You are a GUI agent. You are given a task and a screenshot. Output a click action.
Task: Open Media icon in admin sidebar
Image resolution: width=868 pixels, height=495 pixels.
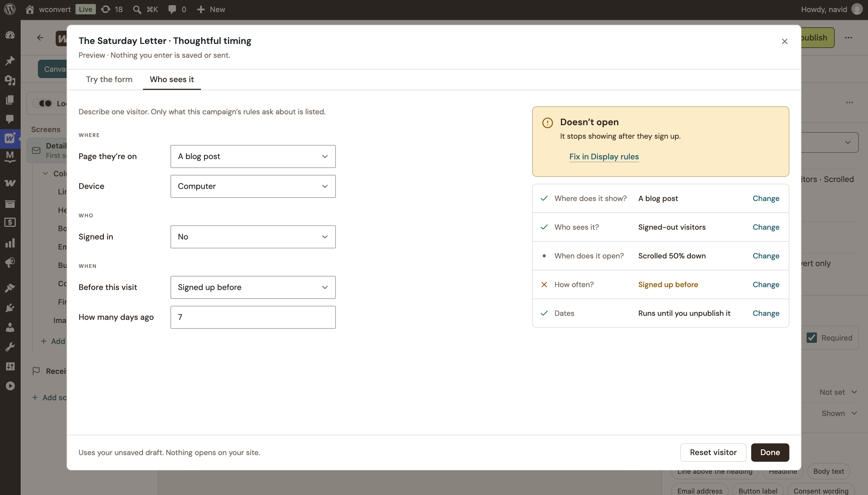pyautogui.click(x=10, y=80)
